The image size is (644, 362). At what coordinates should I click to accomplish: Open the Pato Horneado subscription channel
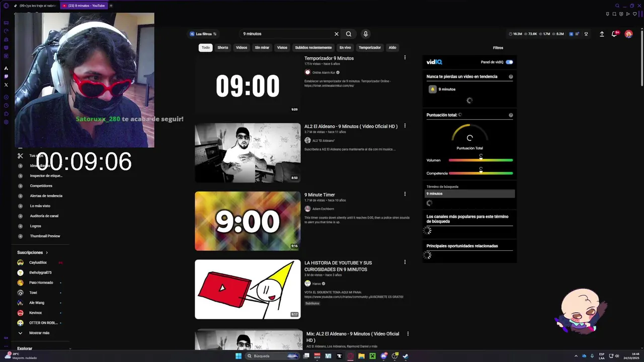coord(41,283)
